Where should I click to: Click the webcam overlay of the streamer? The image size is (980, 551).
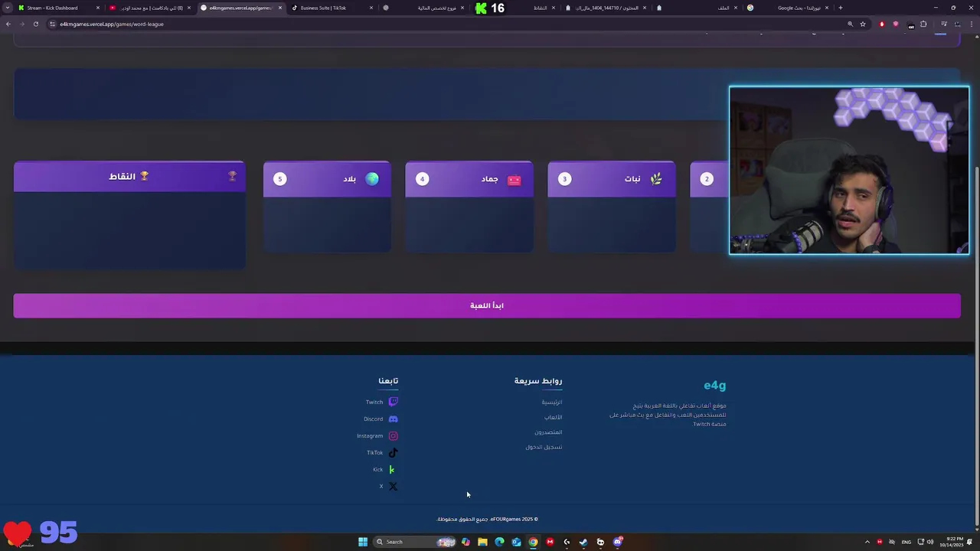(x=849, y=170)
